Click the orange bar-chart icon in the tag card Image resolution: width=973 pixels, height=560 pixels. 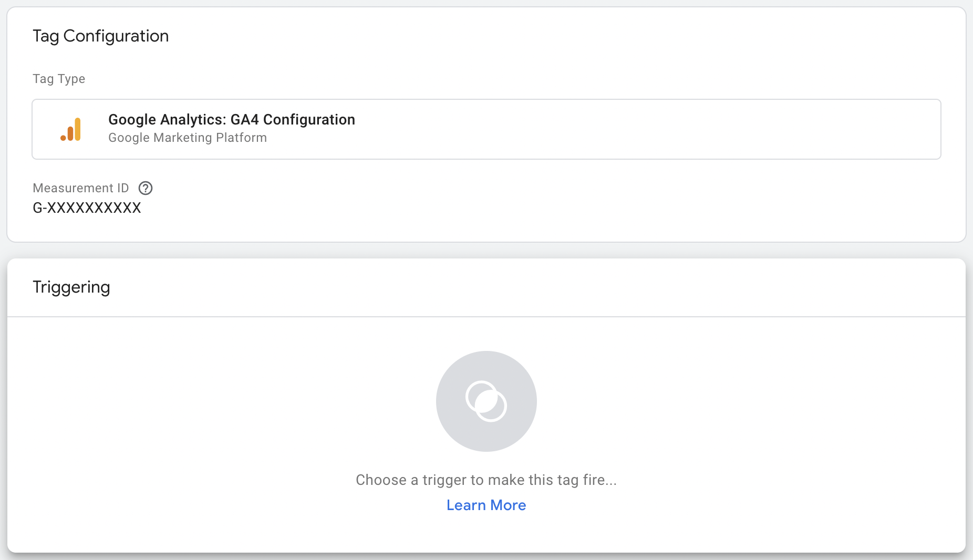click(71, 129)
